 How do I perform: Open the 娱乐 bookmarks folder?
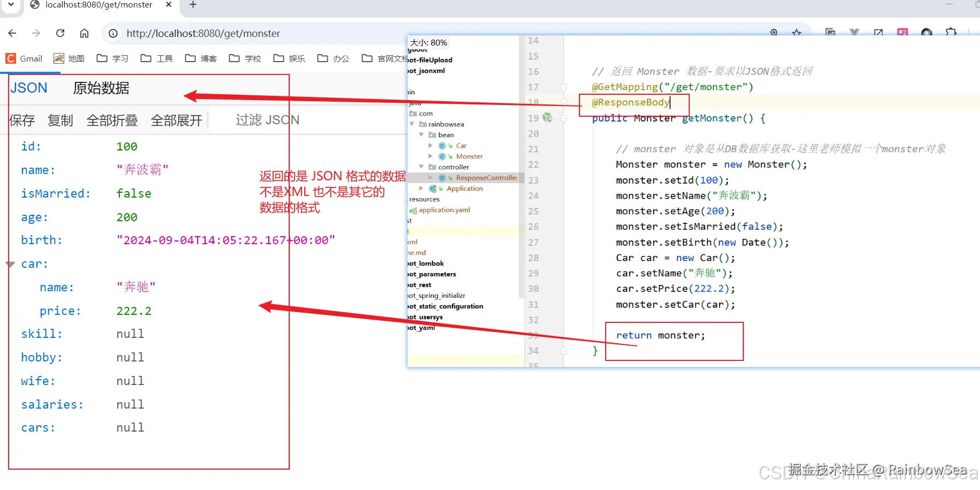point(289,58)
